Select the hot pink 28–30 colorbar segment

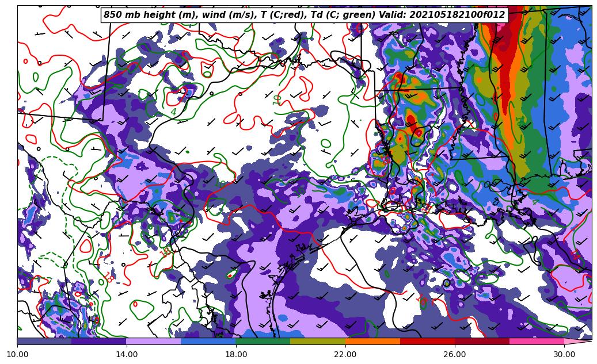coord(537,341)
